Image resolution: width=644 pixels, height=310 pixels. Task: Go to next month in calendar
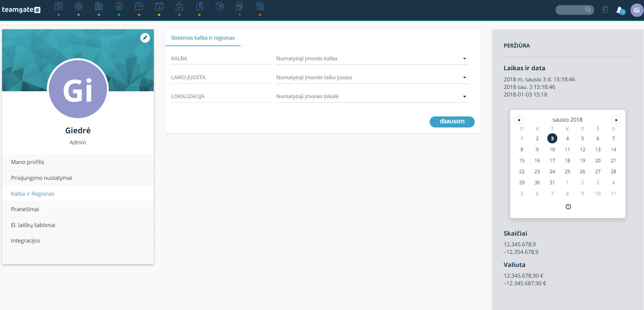click(616, 120)
